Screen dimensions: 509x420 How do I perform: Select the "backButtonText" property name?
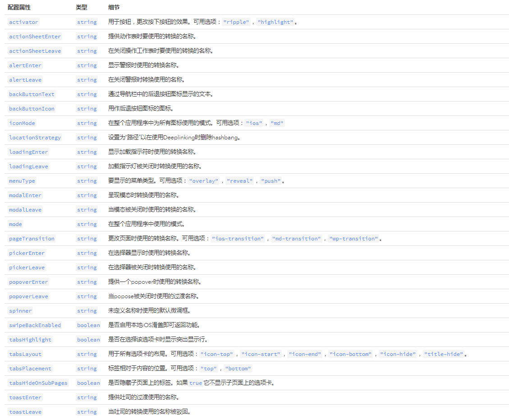32,94
